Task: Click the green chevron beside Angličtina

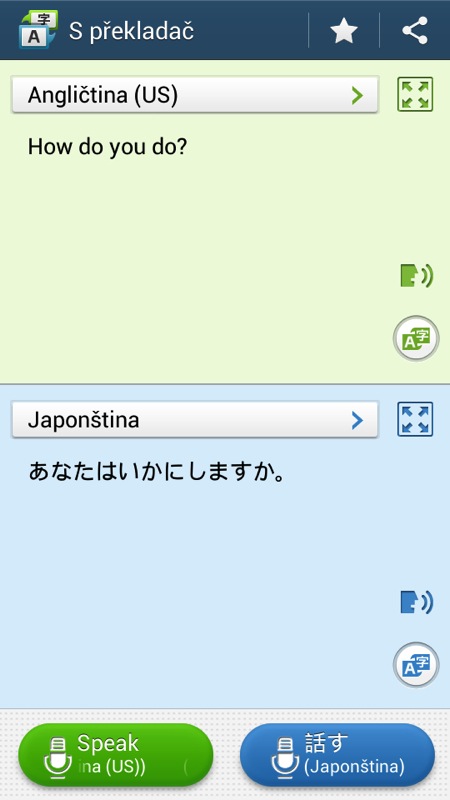Action: [357, 95]
